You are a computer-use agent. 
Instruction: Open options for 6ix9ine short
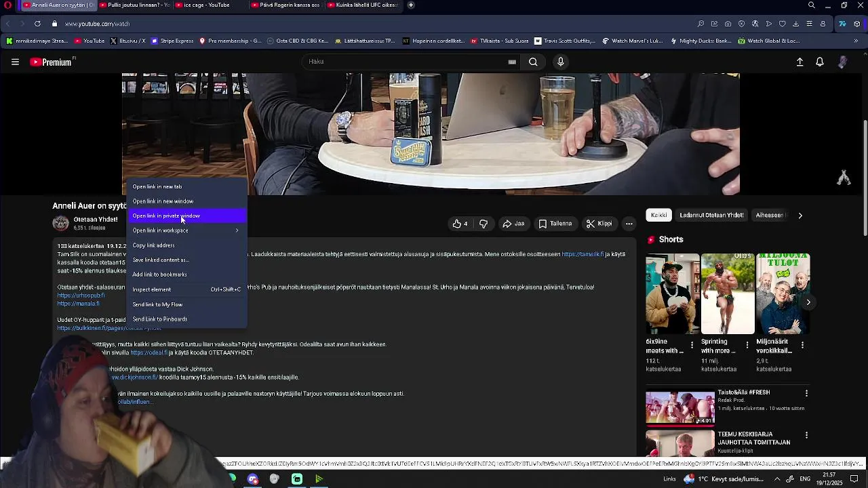click(692, 345)
